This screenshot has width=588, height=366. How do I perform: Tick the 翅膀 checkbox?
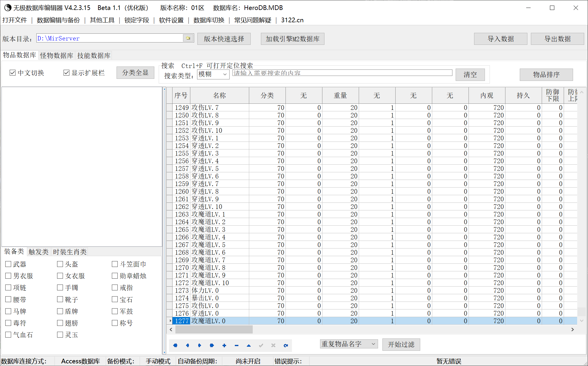60,323
